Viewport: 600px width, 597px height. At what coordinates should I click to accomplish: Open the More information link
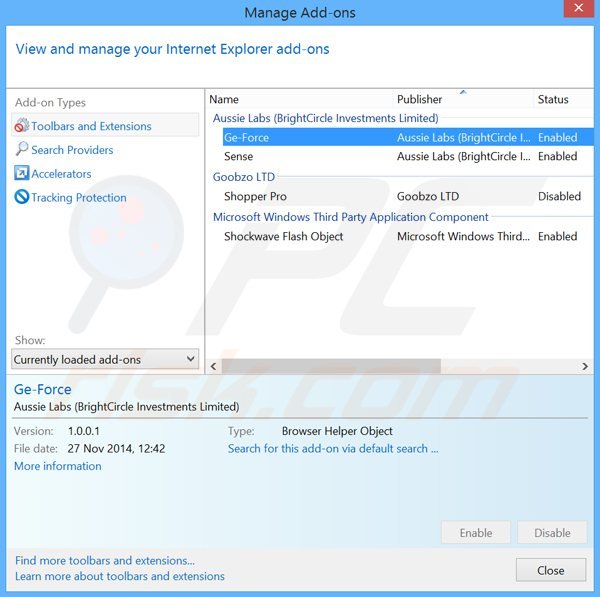pos(57,466)
